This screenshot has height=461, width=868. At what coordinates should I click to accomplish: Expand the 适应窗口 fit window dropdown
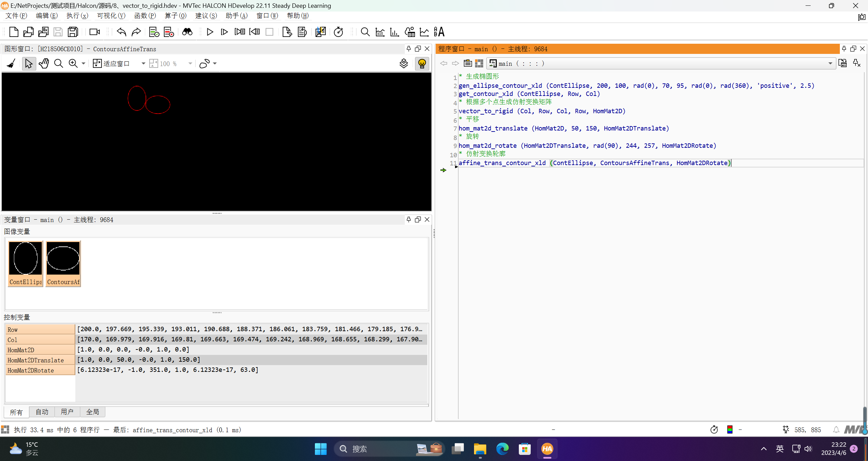(x=143, y=63)
